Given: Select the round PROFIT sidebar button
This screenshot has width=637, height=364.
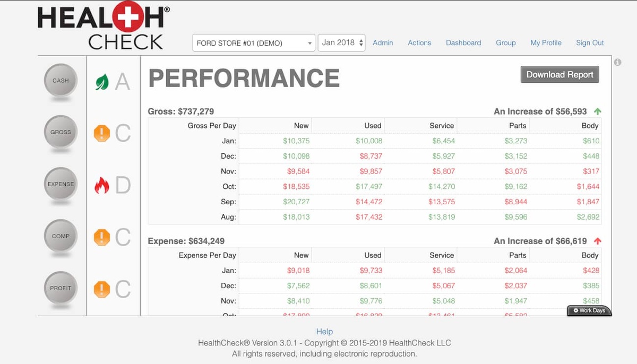Looking at the screenshot, I should [x=61, y=288].
